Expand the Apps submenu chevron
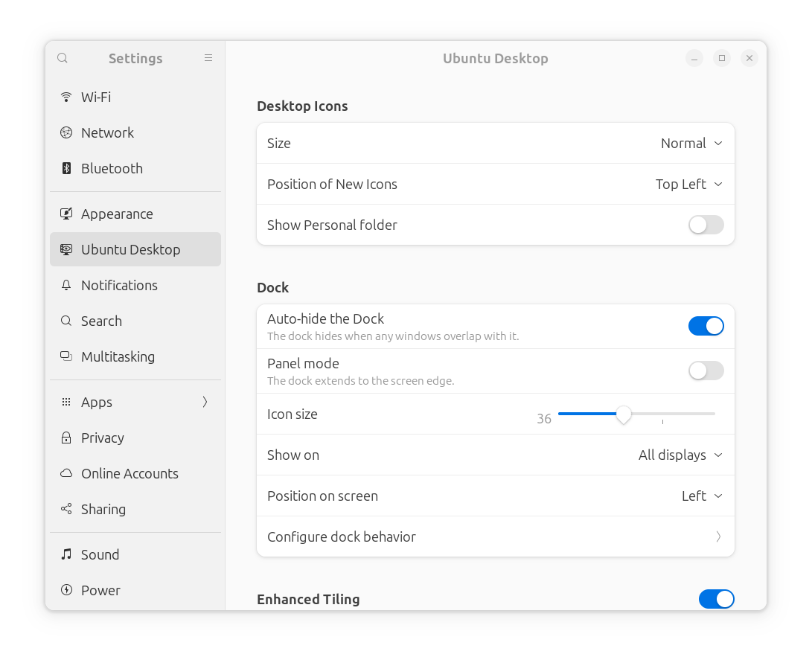This screenshot has height=660, width=812. click(x=205, y=403)
